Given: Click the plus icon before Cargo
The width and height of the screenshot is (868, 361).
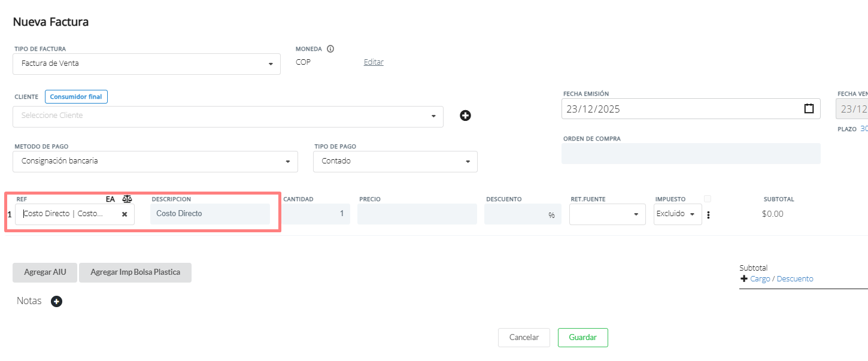Looking at the screenshot, I should point(743,279).
